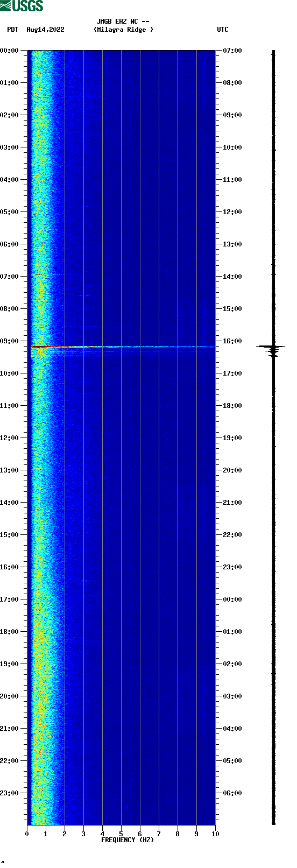Click the 23:00 PDT time label

click(10, 793)
